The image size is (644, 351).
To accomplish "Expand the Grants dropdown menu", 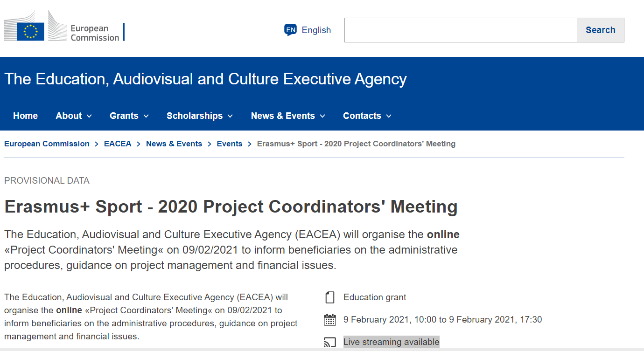I will pyautogui.click(x=129, y=116).
